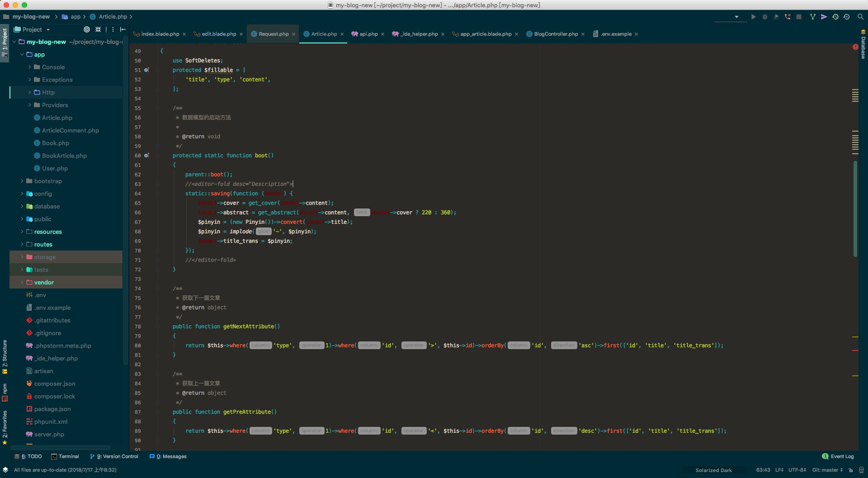Open Search Everywhere magnifier icon
The width and height of the screenshot is (868, 478).
(x=861, y=17)
